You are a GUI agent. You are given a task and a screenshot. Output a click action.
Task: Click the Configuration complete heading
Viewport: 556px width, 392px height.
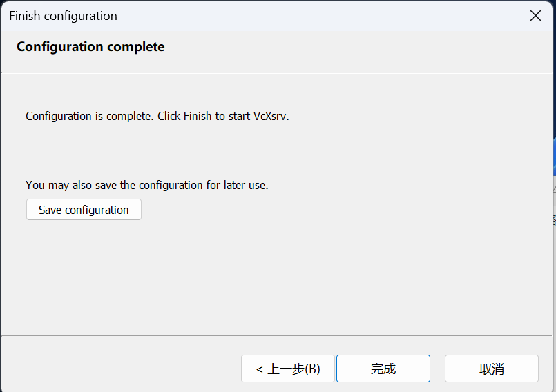(x=90, y=47)
